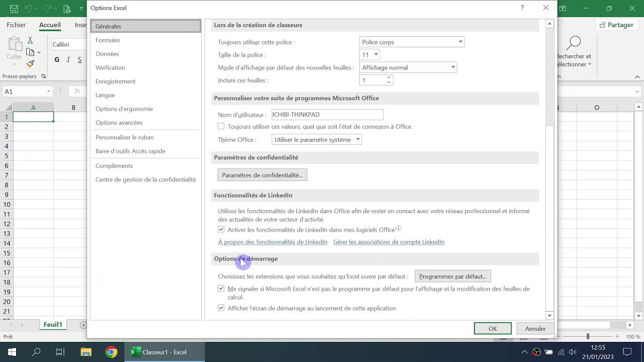Click the Format Painter brush icon
644x362 pixels.
pos(30,64)
